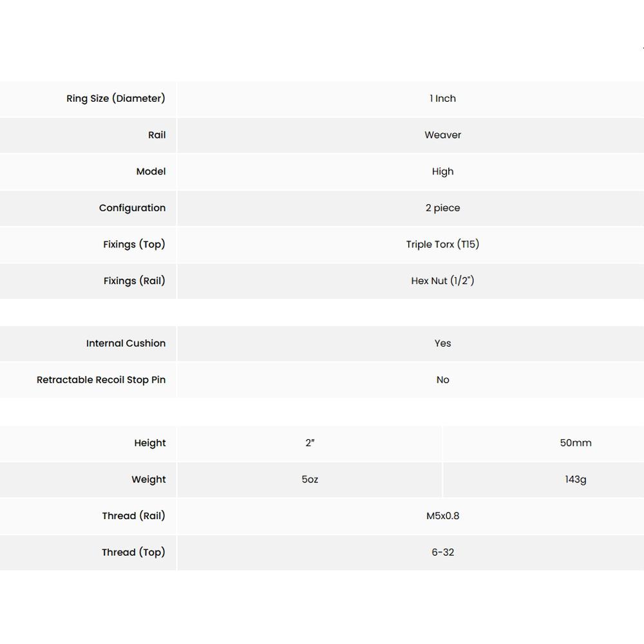Screen dimensions: 644x644
Task: Select the '5oz' weight value
Action: pos(310,480)
